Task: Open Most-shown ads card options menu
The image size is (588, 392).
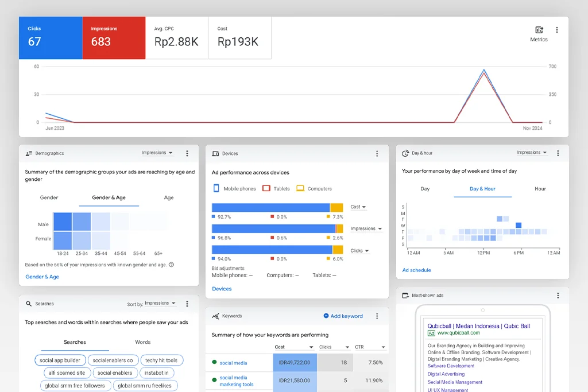Action: (557, 296)
